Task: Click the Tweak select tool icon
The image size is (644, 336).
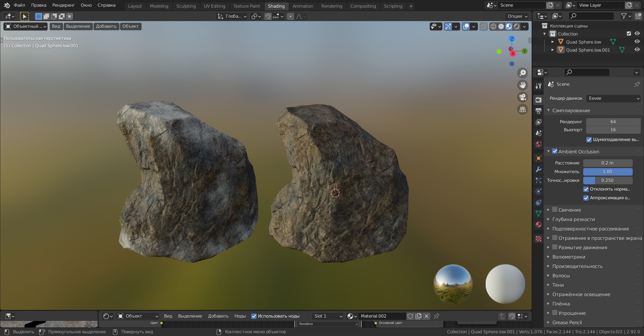Action: tap(24, 16)
